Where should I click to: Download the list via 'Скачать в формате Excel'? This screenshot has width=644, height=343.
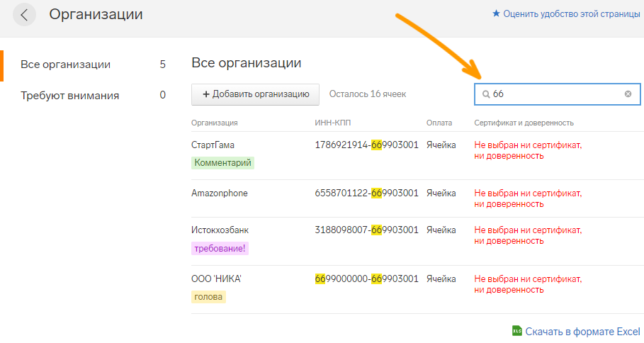click(x=582, y=332)
